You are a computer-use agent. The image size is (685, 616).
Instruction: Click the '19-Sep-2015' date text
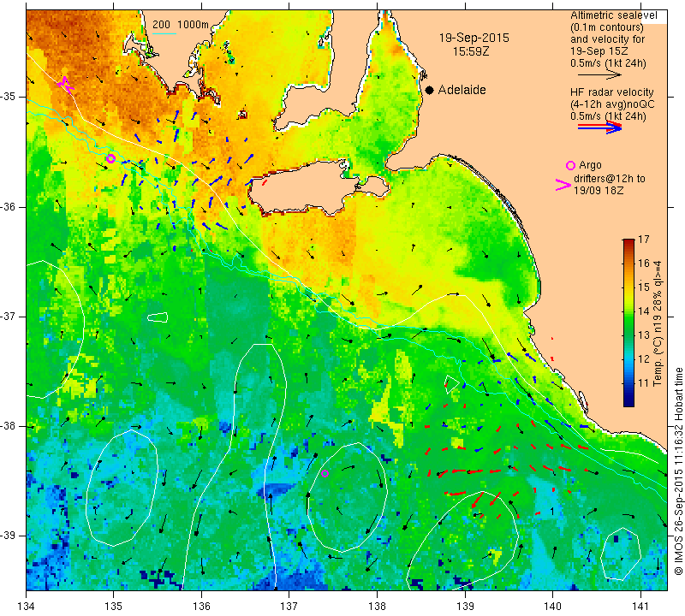click(x=474, y=38)
